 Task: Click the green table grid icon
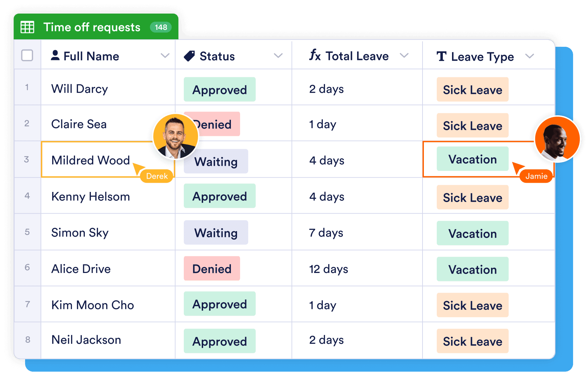tap(27, 27)
